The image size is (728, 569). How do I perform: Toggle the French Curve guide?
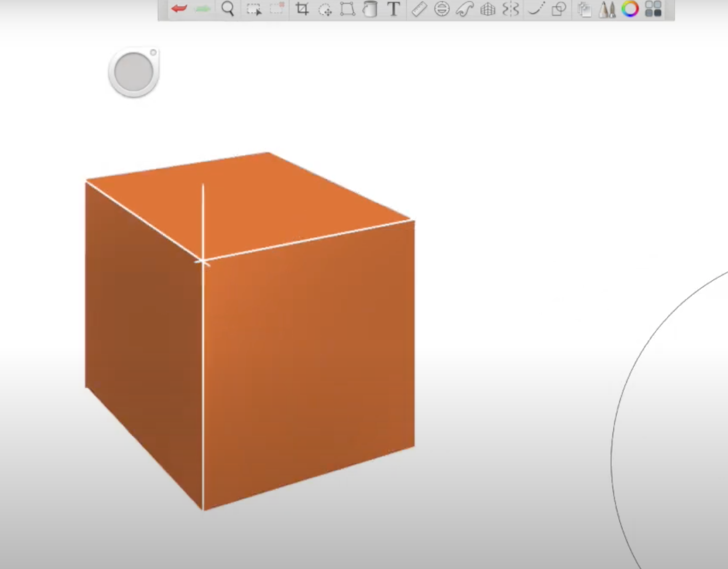coord(465,9)
